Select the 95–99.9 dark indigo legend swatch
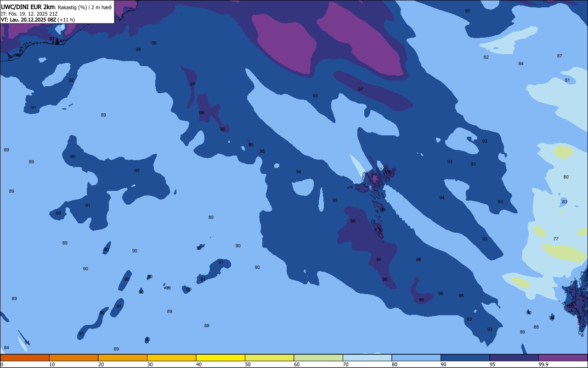 tap(514, 357)
